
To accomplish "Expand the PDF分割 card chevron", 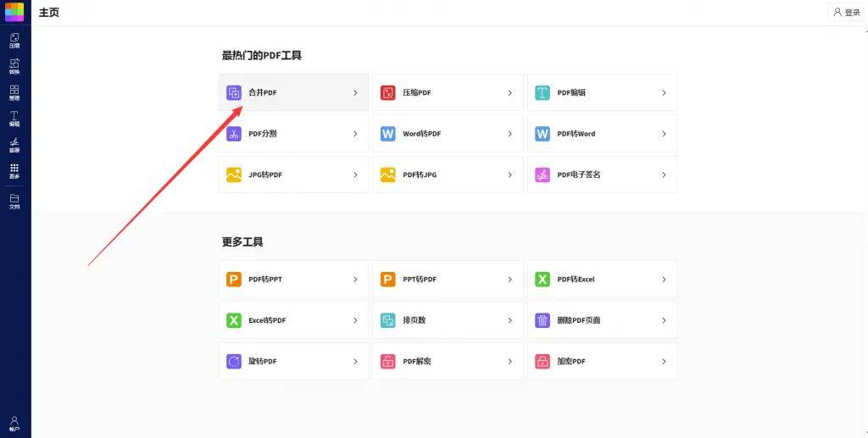I will coord(355,134).
